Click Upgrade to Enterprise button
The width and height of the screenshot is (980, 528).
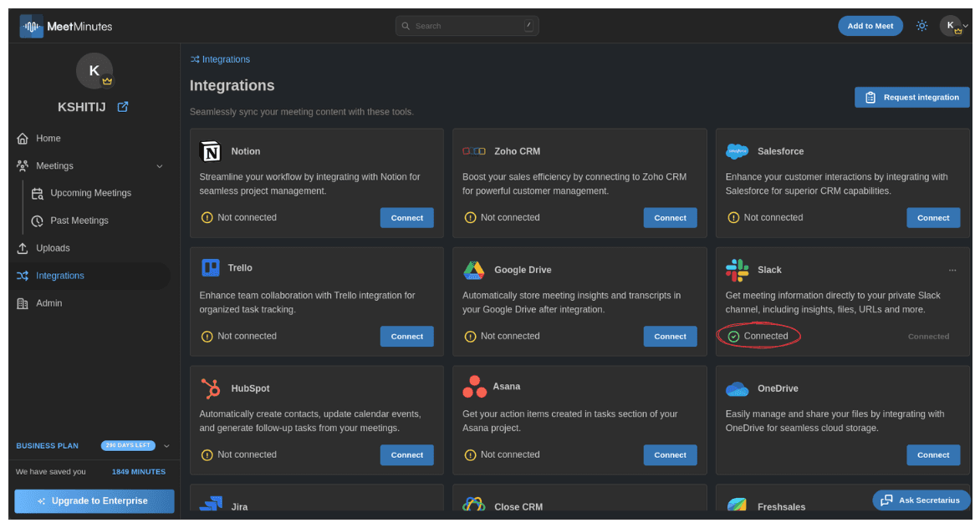tap(94, 501)
